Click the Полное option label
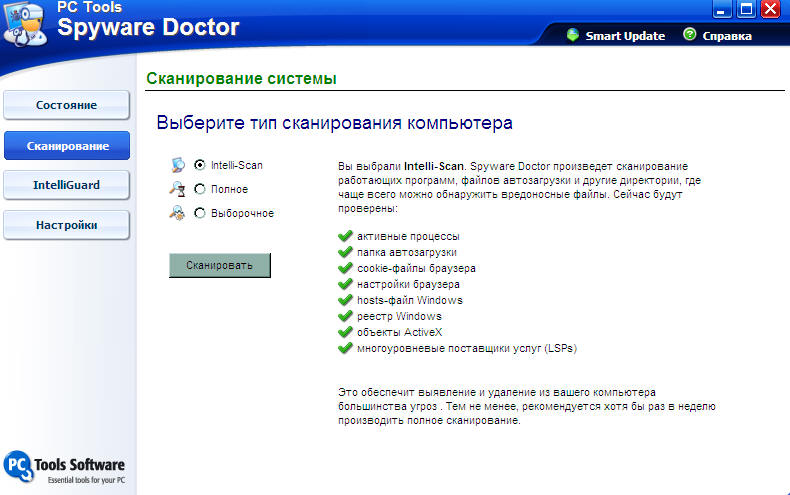The height and width of the screenshot is (495, 790). (x=229, y=189)
